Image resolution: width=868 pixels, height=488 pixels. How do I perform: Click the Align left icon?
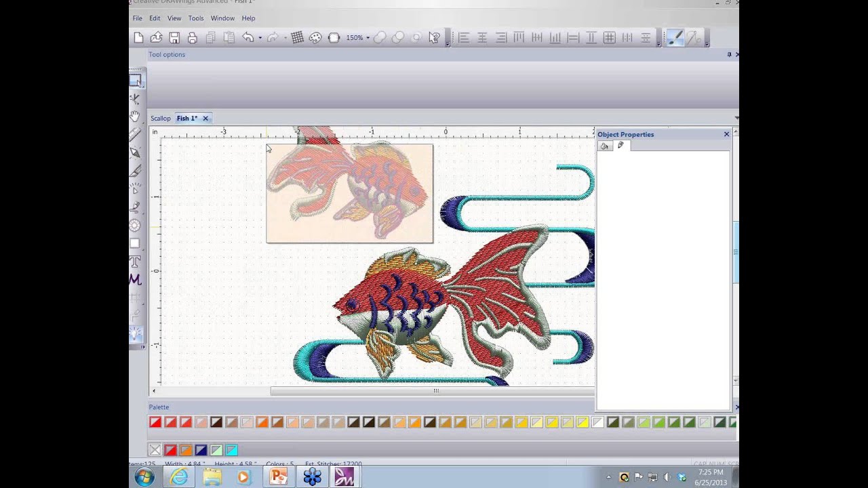pos(464,38)
